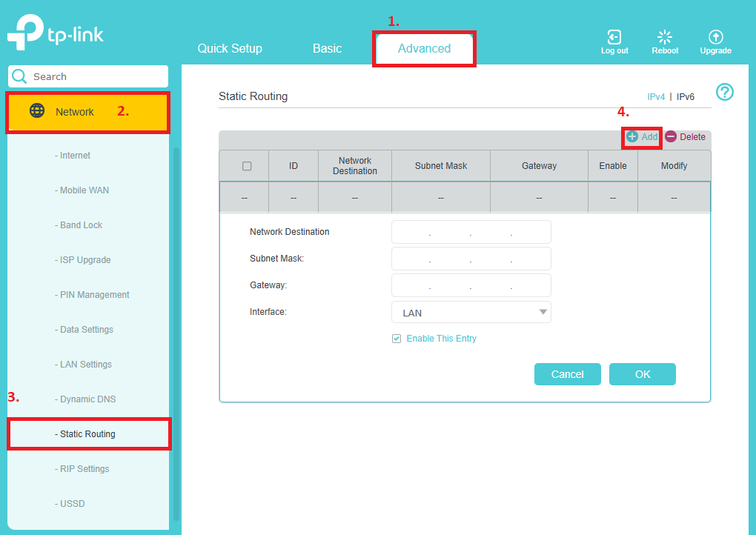Click the Log out icon

614,37
